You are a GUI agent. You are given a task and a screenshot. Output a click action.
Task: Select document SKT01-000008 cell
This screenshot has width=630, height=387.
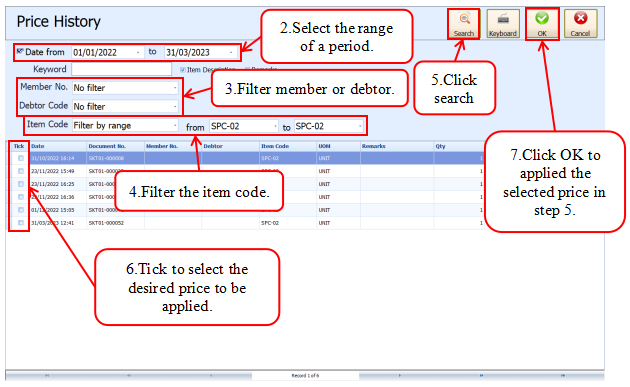115,158
